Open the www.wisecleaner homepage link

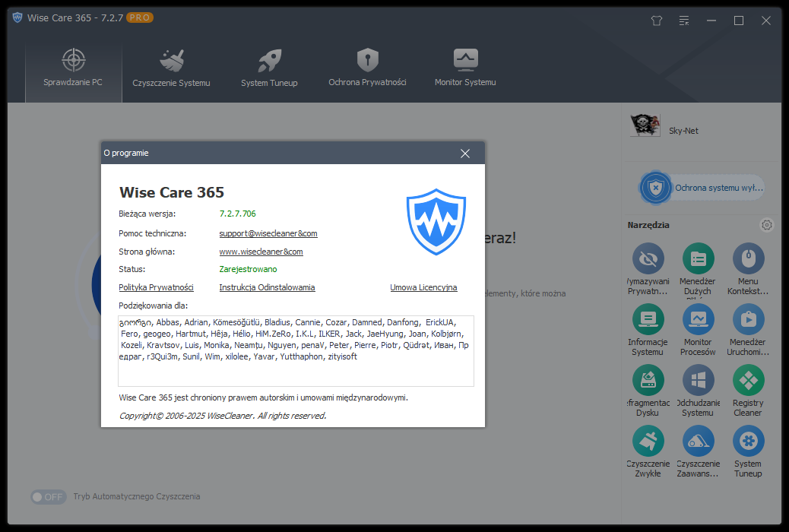pos(261,252)
